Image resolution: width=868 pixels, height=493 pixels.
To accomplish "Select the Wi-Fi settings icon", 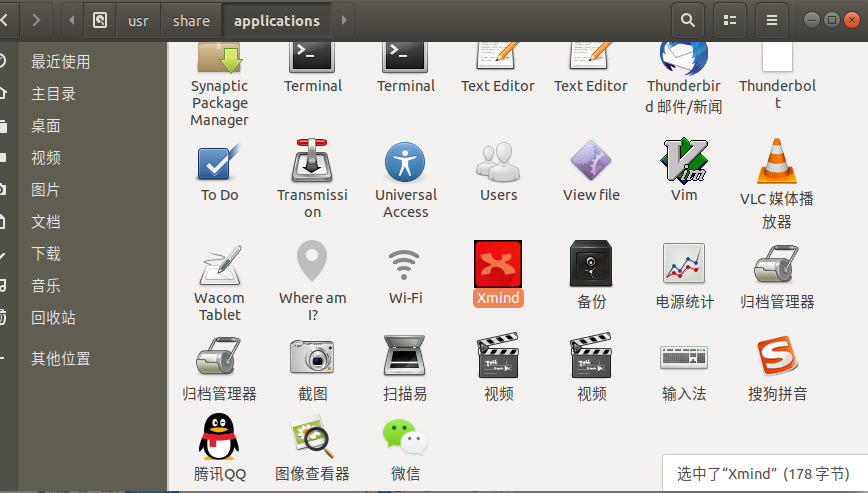I will 405,264.
